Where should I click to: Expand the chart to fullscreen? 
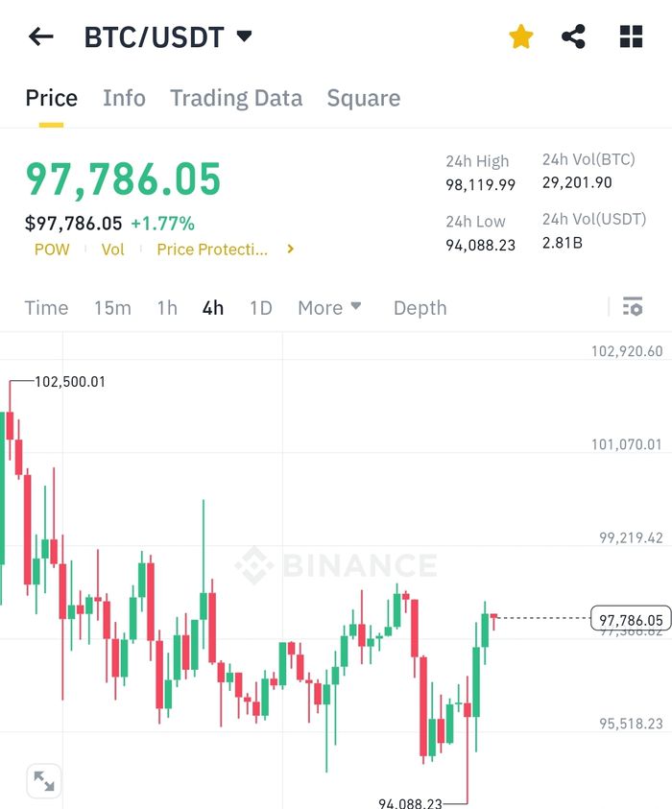[x=43, y=781]
